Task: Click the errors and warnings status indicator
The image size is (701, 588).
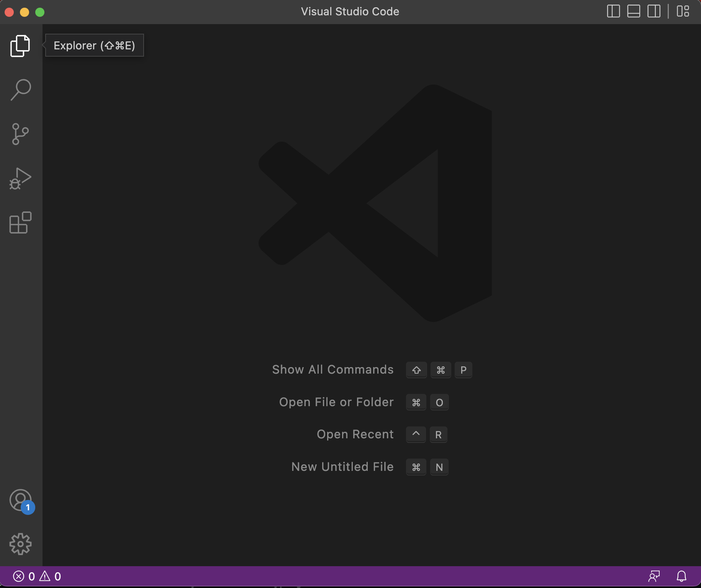Action: coord(37,576)
